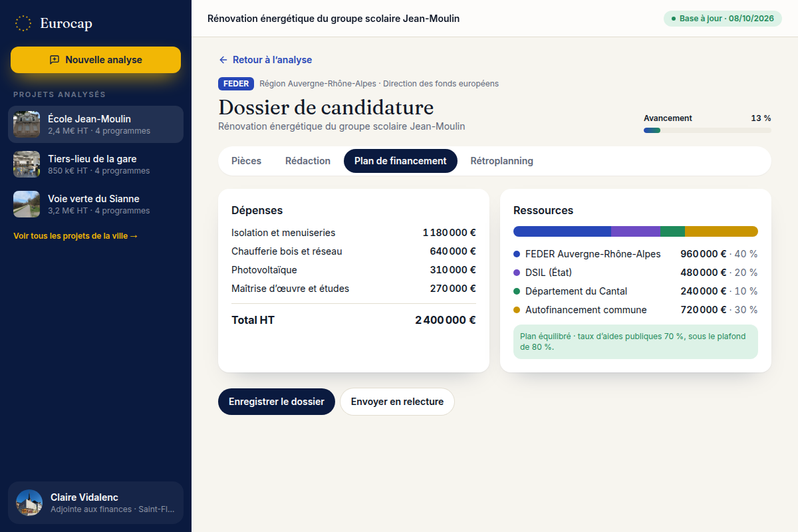
Task: Click the 13 % progress value
Action: 761,118
